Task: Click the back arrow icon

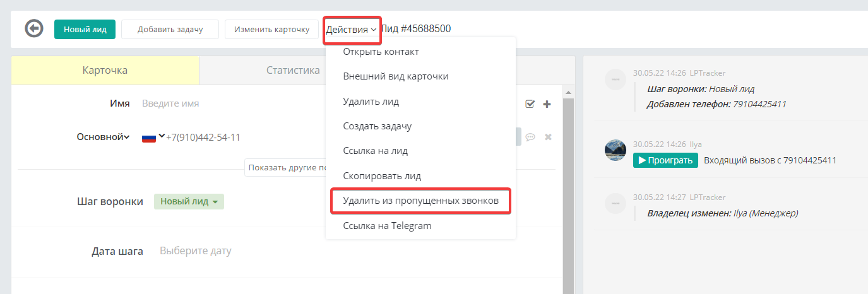Action: point(34,29)
